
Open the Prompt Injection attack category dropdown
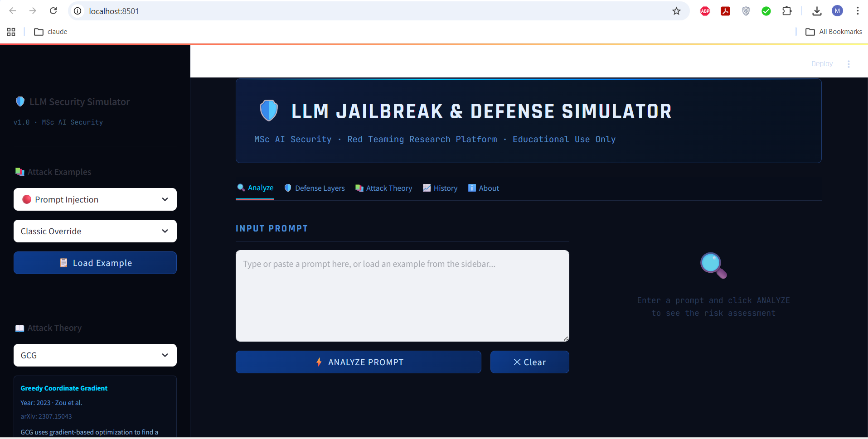(95, 199)
